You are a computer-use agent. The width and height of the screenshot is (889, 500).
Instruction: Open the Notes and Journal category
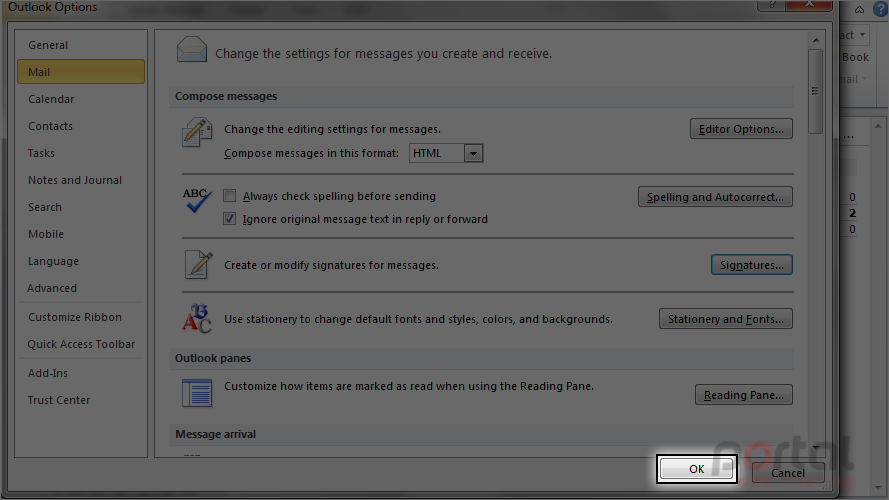click(x=81, y=180)
